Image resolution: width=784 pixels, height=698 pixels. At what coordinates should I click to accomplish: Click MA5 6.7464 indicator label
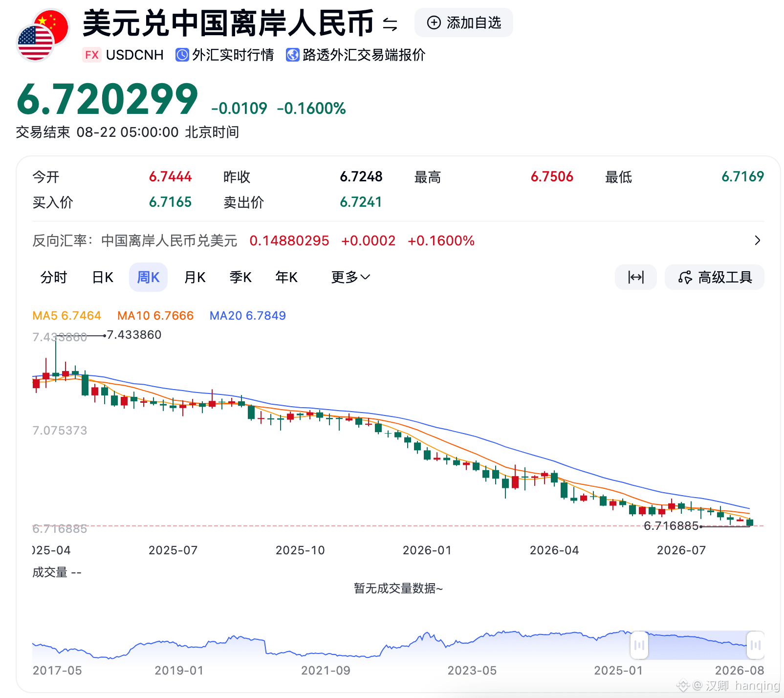point(67,316)
